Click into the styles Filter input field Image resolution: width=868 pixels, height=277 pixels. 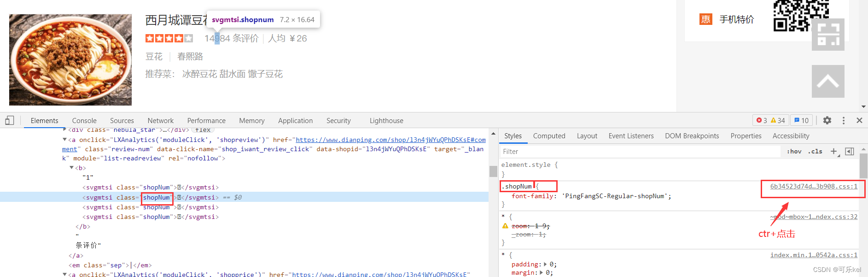640,151
